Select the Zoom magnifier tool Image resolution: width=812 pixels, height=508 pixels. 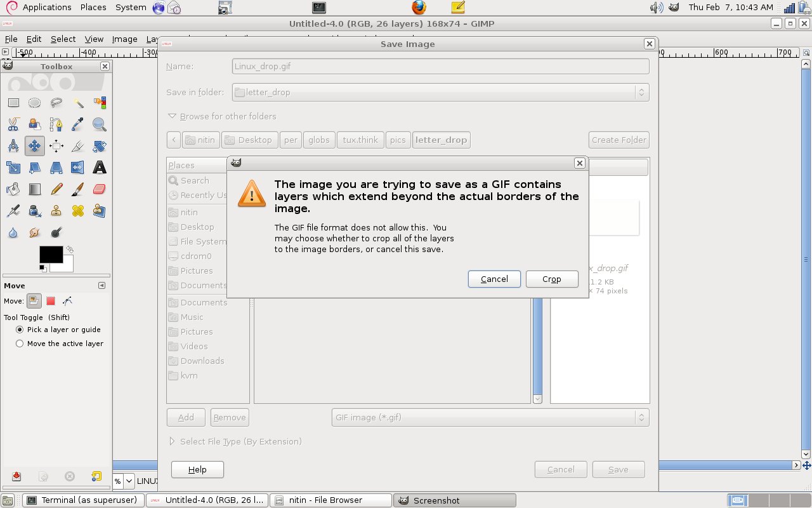[100, 124]
